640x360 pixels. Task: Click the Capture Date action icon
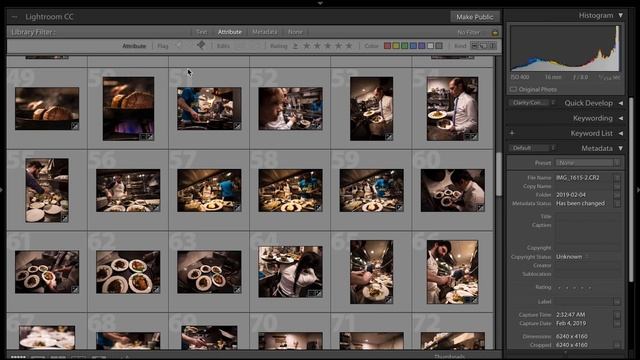(617, 323)
